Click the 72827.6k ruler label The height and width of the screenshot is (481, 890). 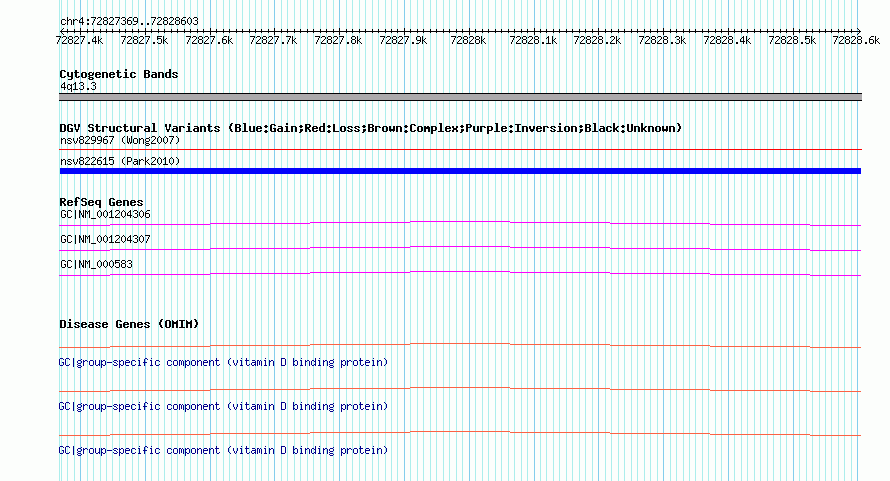(x=209, y=40)
